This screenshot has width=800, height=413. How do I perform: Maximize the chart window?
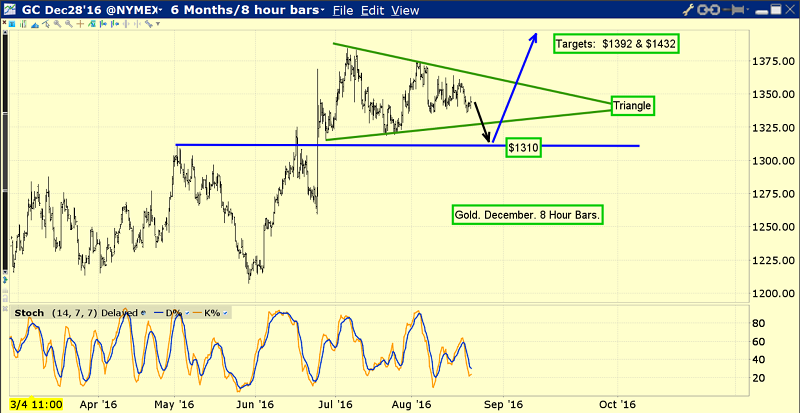(776, 9)
